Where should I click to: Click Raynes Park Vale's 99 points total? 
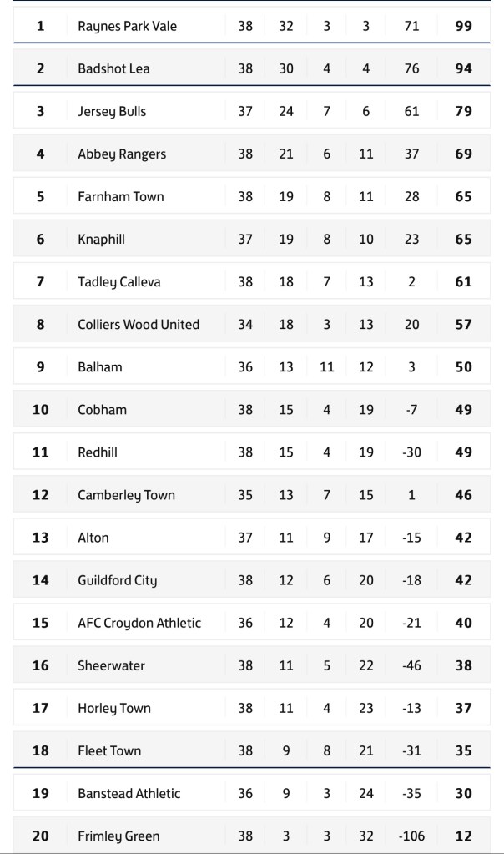463,26
